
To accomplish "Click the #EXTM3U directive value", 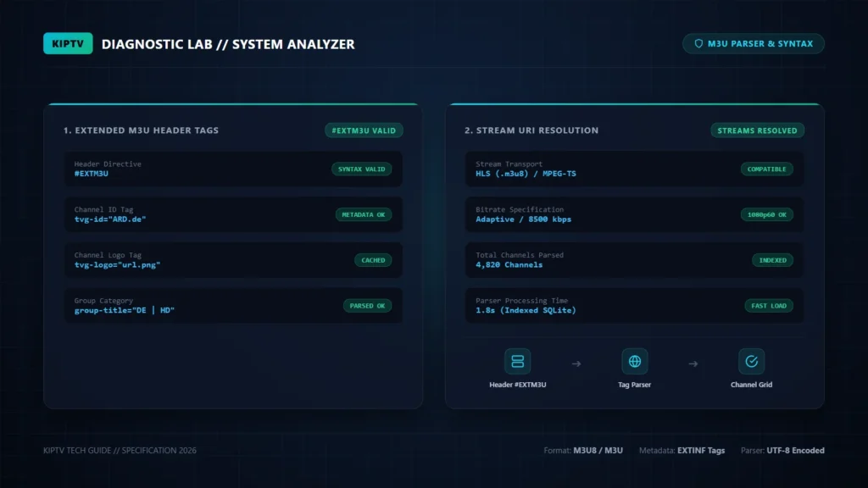I will tap(92, 174).
